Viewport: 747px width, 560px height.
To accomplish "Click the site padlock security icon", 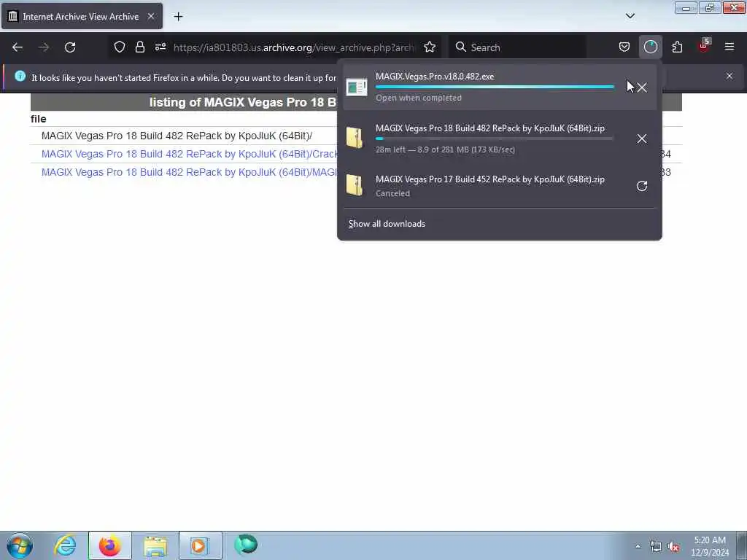I will point(139,47).
